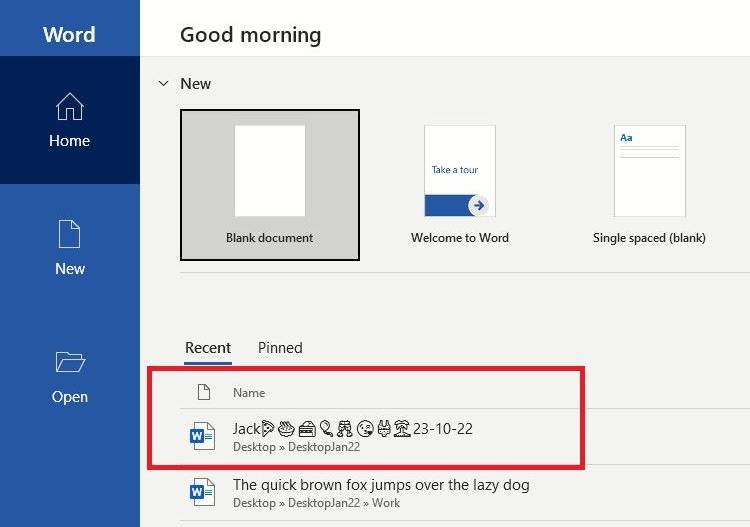Switch to the Recent tab

[208, 348]
